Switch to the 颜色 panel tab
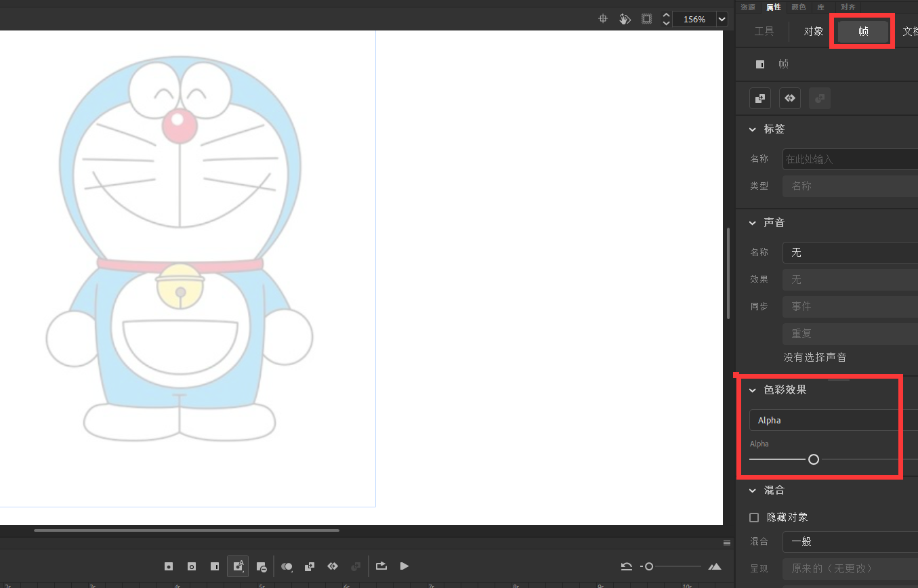The image size is (918, 588). point(799,7)
